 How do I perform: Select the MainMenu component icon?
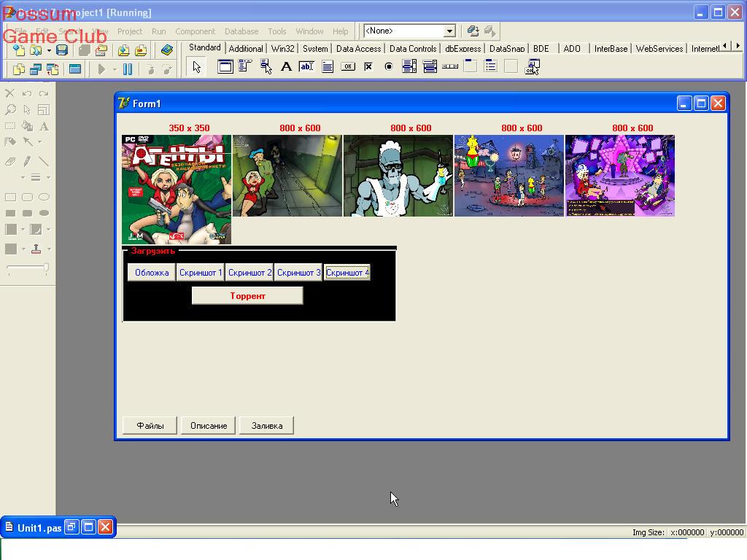point(245,66)
